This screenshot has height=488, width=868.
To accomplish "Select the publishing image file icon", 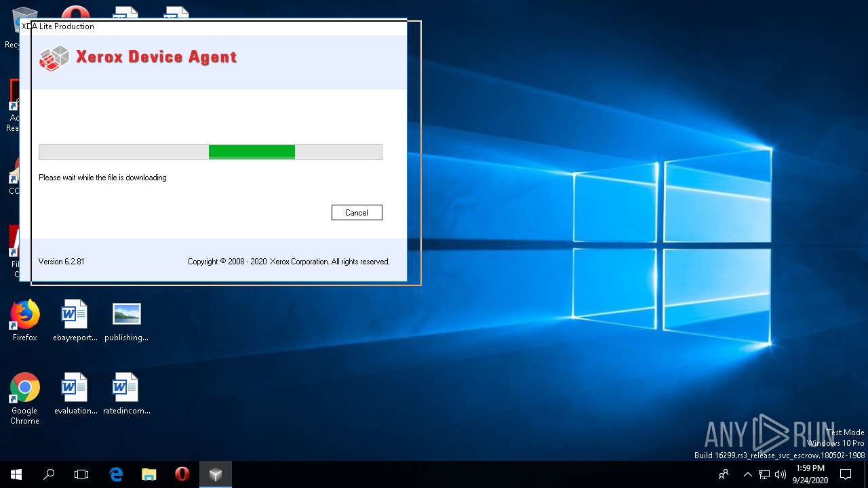I will [127, 321].
